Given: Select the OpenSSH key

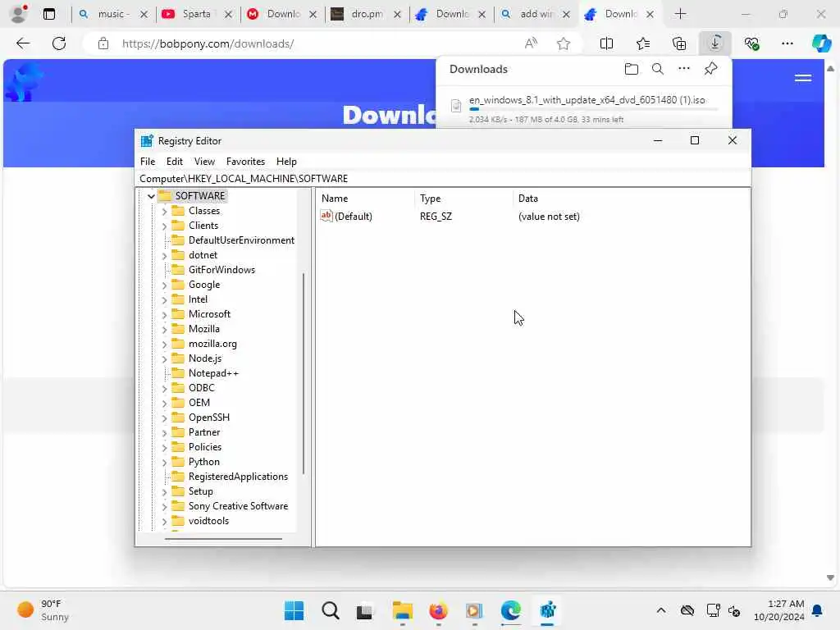Looking at the screenshot, I should point(208,418).
